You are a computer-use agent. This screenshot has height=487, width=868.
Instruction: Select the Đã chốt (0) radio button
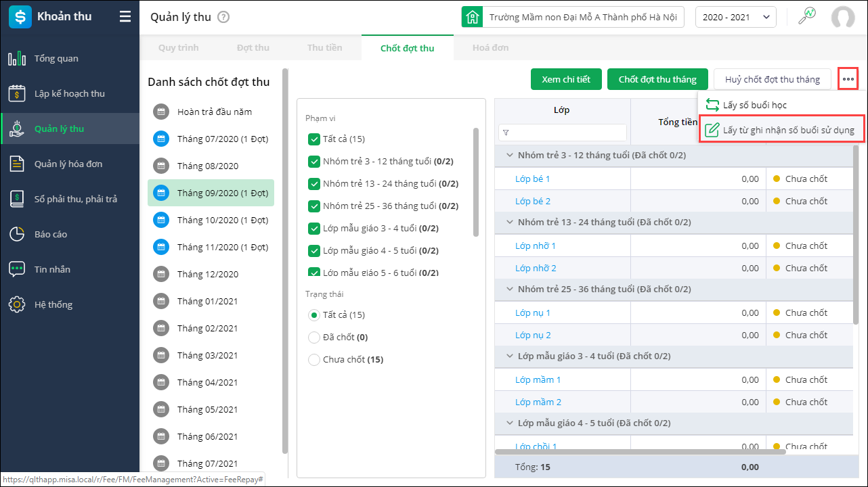(x=313, y=338)
